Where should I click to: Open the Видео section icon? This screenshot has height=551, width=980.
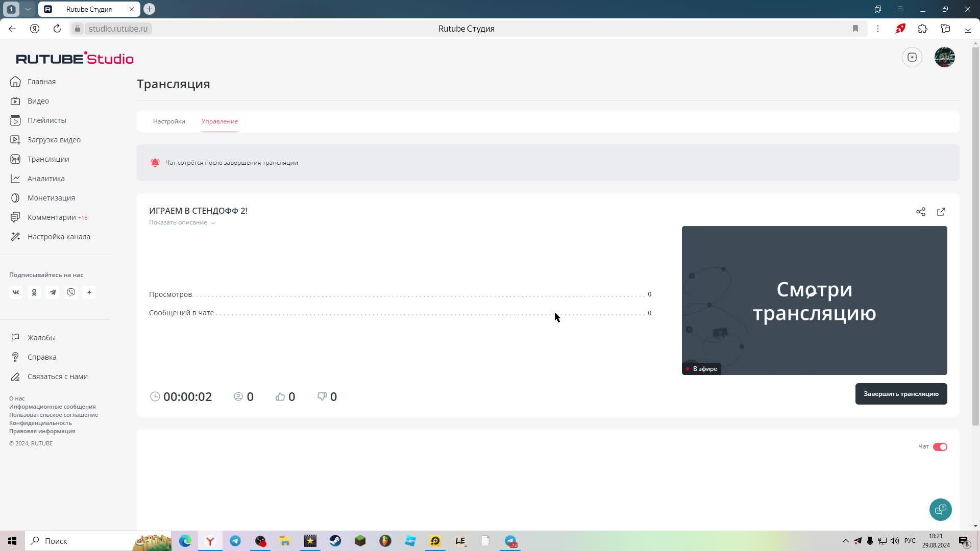(15, 101)
